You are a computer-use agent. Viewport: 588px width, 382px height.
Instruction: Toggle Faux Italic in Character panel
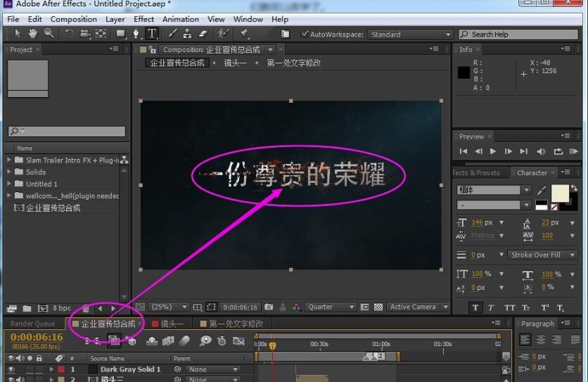tap(491, 307)
